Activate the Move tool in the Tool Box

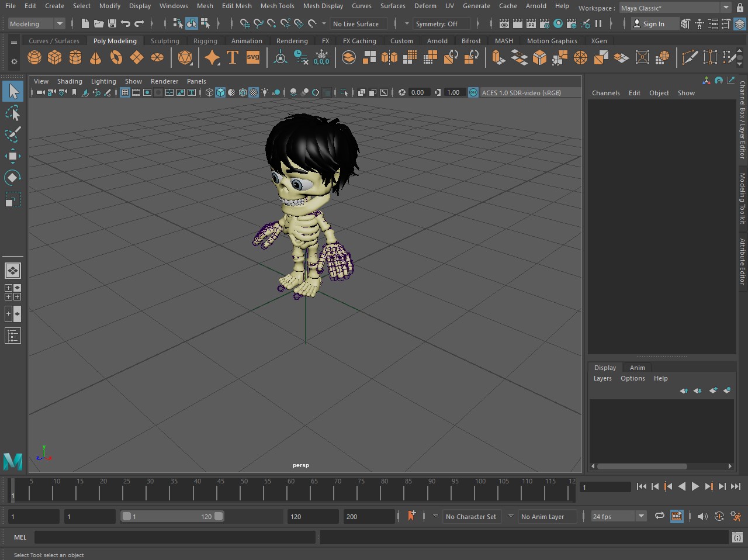[x=13, y=155]
